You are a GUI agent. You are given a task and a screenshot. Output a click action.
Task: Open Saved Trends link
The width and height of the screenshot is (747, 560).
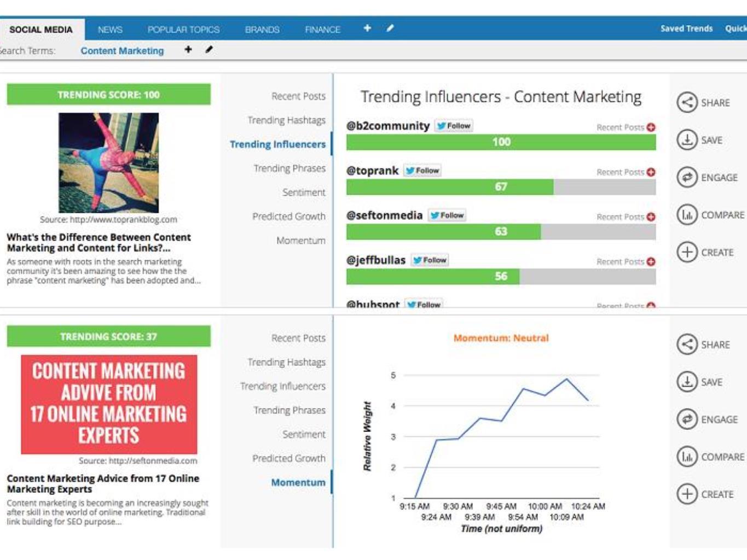point(686,28)
